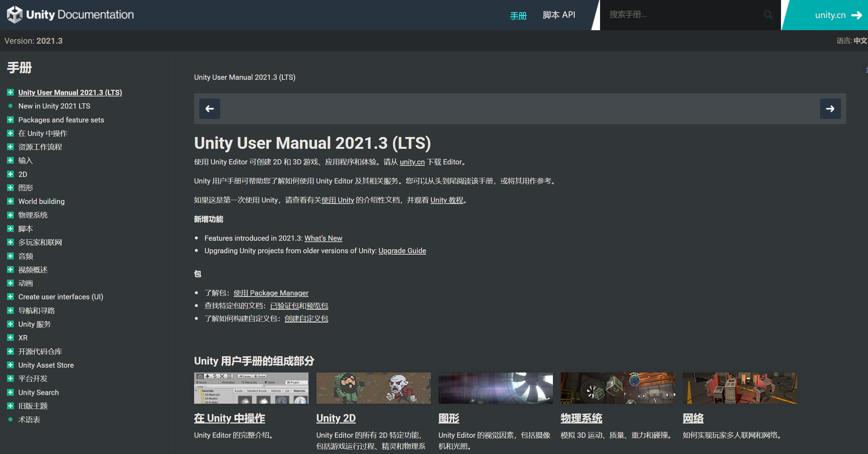The image size is (868, 454).
Task: Click the search magnifier icon
Action: 768,15
